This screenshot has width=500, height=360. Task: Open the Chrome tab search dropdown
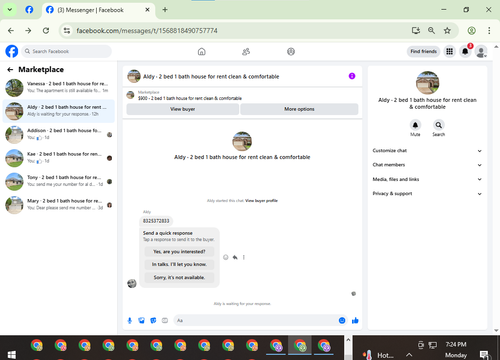point(10,10)
